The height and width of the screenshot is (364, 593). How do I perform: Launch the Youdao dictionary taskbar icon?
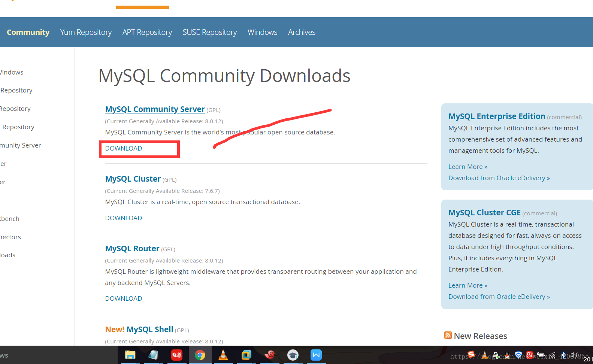click(x=176, y=355)
